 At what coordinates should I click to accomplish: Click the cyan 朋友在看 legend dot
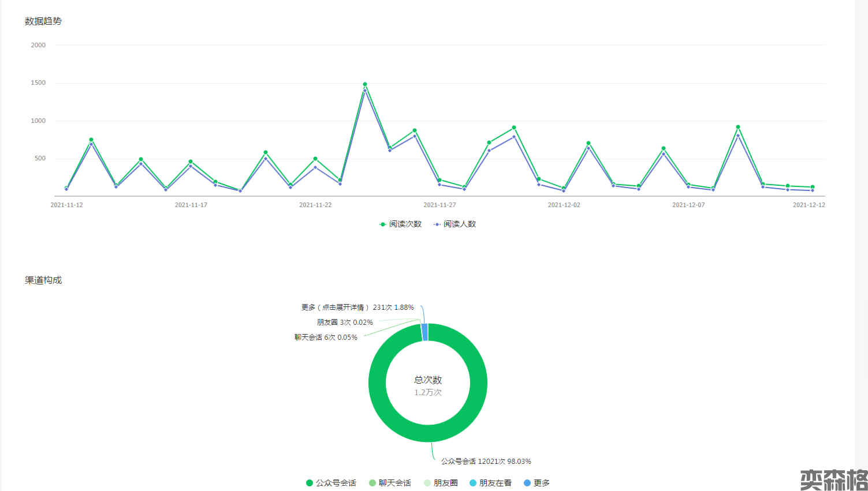473,483
